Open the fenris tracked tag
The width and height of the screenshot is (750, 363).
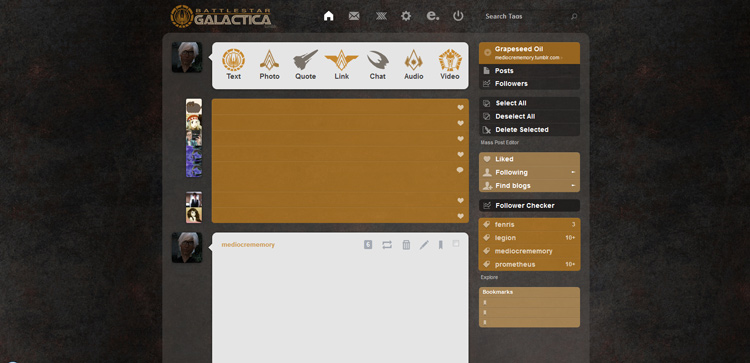coord(529,224)
